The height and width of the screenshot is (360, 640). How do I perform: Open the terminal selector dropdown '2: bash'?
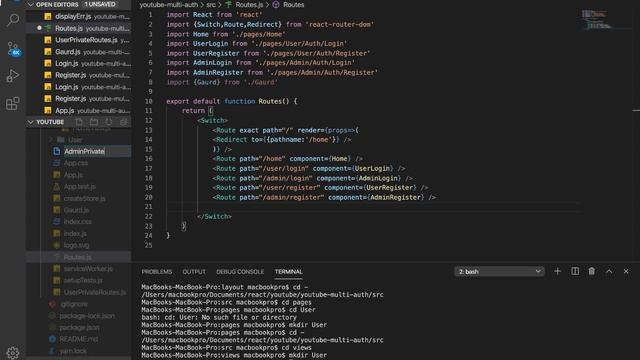(x=499, y=271)
